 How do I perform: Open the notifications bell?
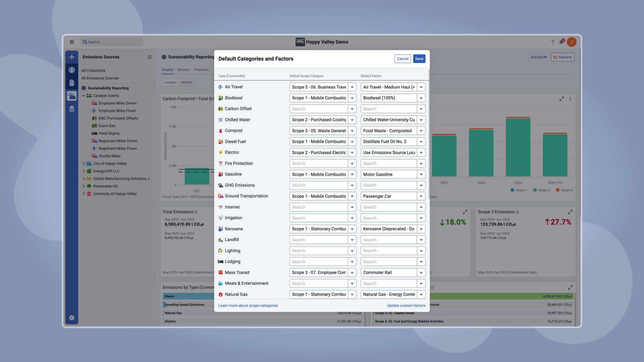point(561,42)
